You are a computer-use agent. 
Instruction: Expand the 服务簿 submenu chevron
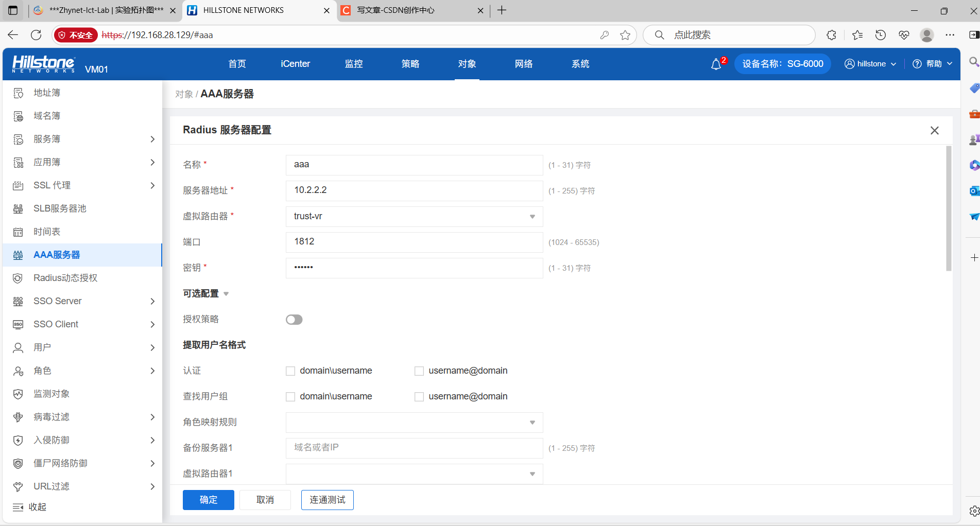click(x=152, y=139)
